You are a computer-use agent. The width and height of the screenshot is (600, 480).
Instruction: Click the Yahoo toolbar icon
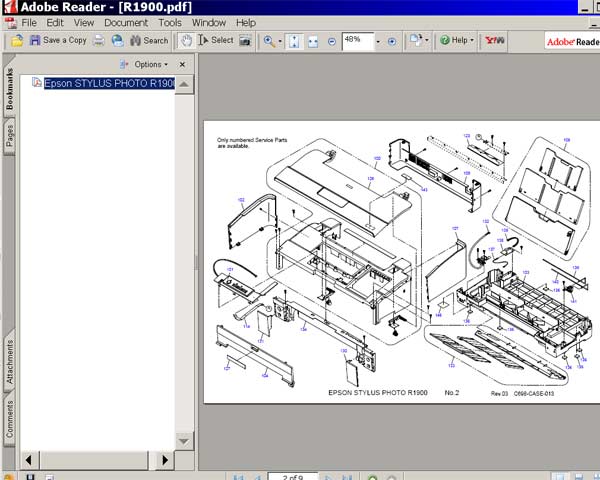494,40
